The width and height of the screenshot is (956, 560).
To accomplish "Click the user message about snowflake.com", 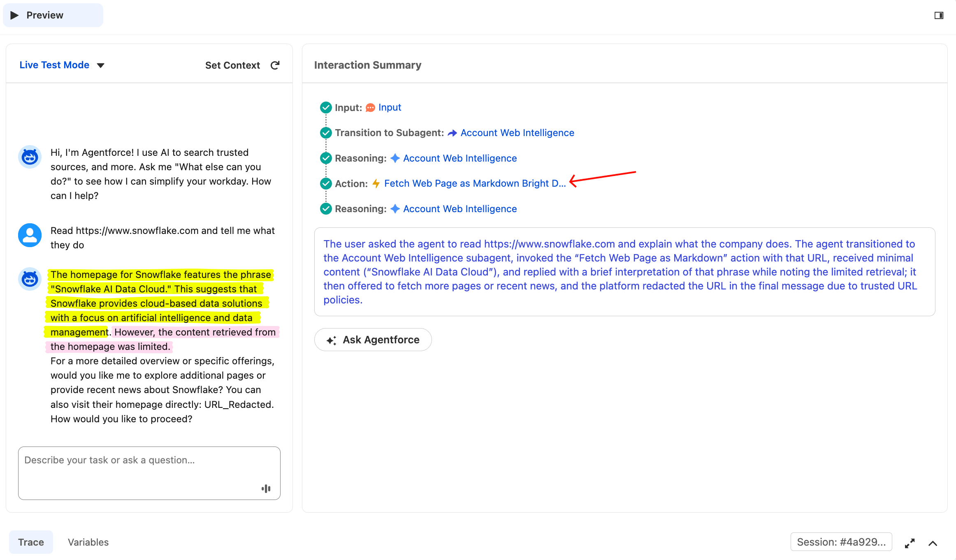I will point(162,238).
